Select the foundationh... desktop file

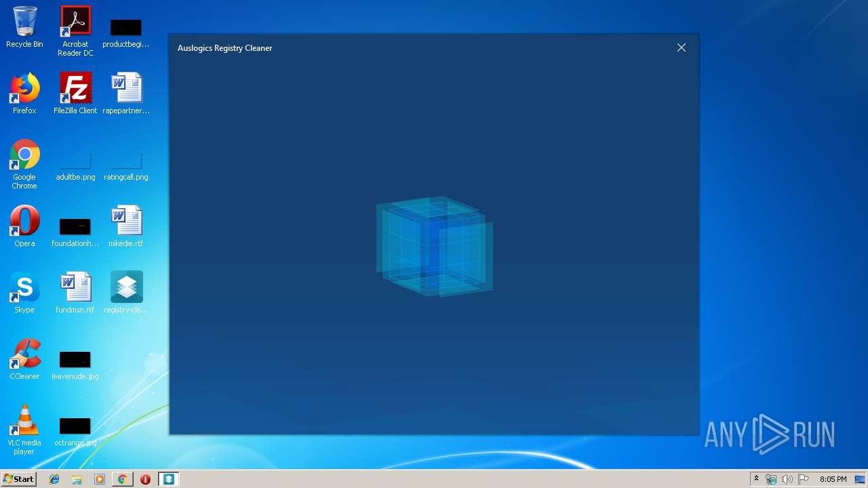(75, 232)
